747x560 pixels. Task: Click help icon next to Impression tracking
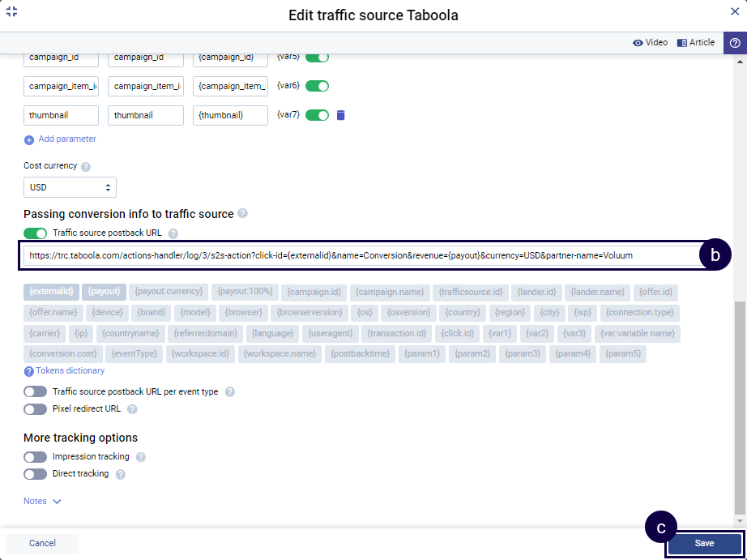click(x=141, y=457)
